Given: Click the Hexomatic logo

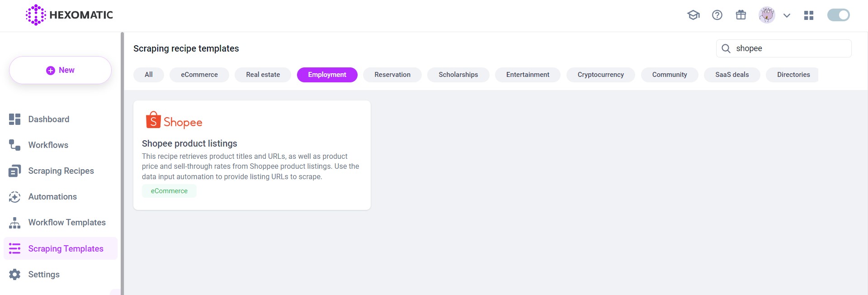Looking at the screenshot, I should pos(70,15).
